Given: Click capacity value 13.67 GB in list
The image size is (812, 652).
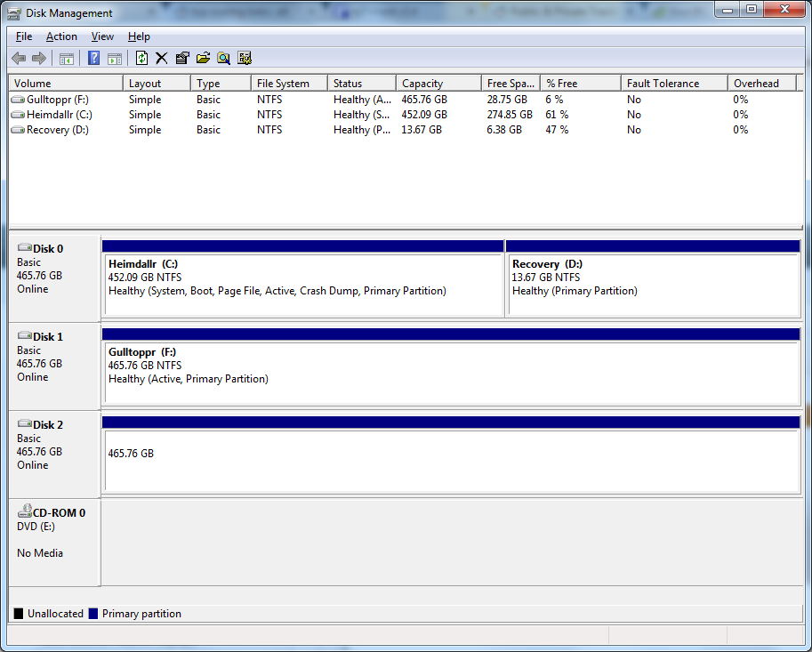Looking at the screenshot, I should [422, 130].
